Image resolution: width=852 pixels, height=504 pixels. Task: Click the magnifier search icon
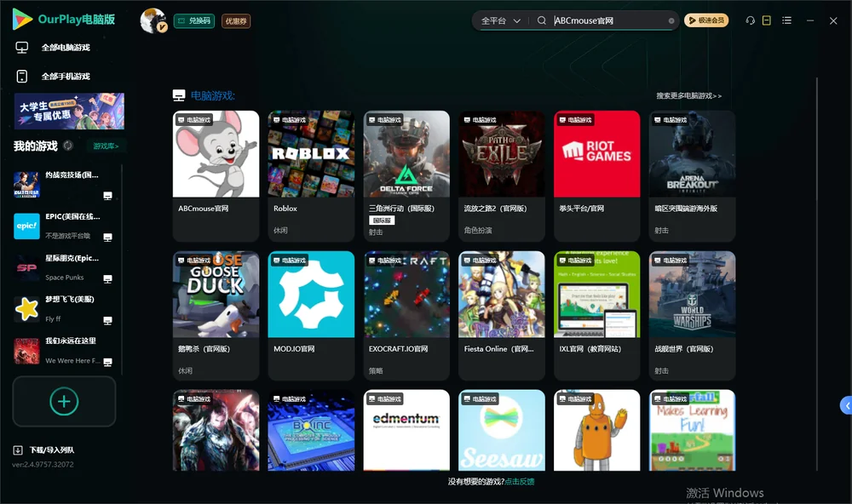click(x=541, y=20)
